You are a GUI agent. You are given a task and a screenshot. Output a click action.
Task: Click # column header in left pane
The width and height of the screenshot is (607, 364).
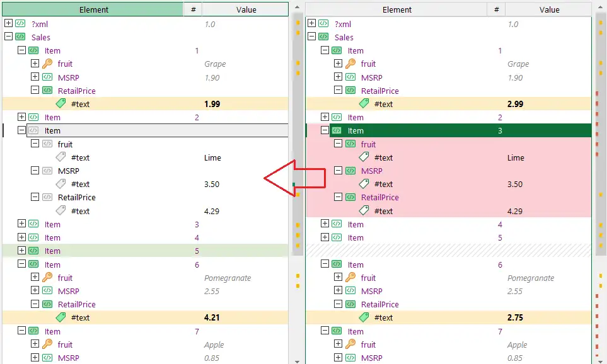click(193, 9)
